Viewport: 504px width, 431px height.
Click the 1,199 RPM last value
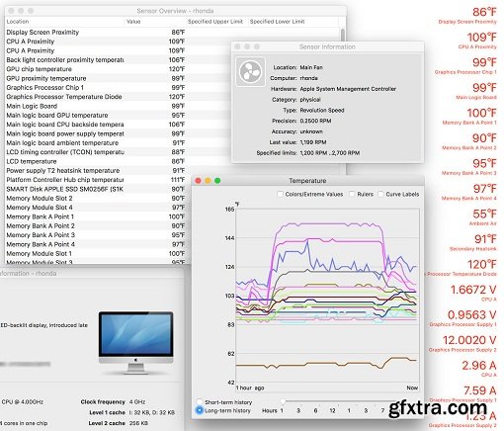tap(313, 142)
